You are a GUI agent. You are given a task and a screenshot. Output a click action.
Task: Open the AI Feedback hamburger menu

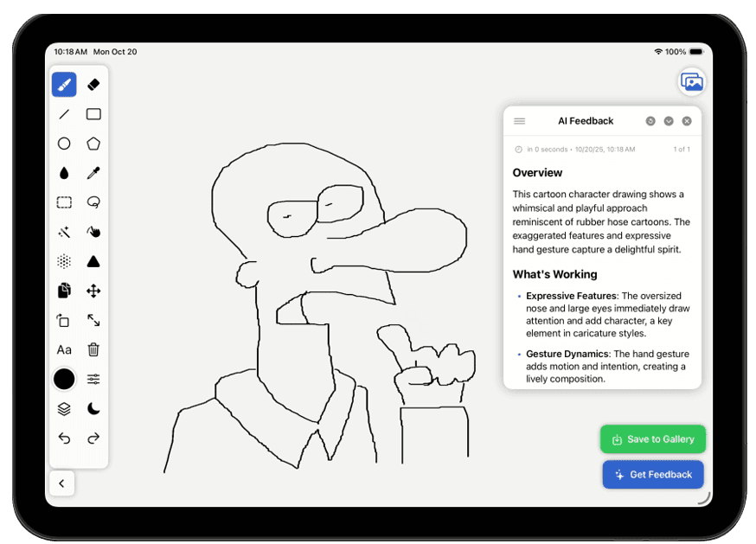coord(519,121)
